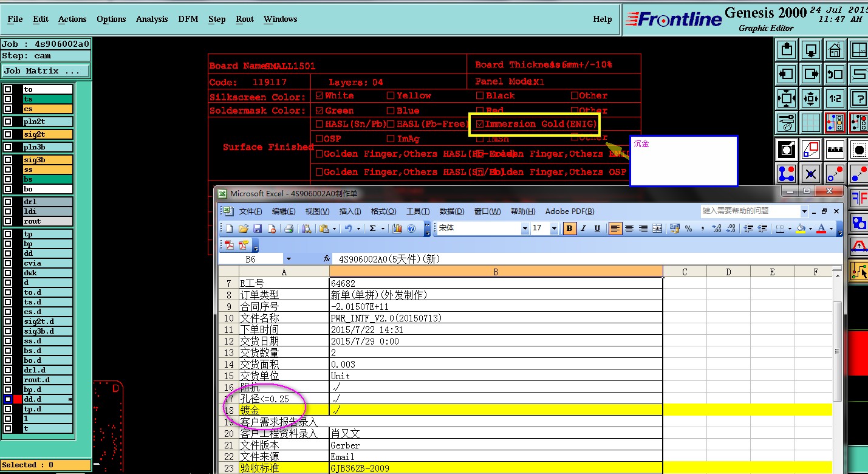Open the AutoSum functions dropdown arrow
This screenshot has width=868, height=474.
pos(383,228)
